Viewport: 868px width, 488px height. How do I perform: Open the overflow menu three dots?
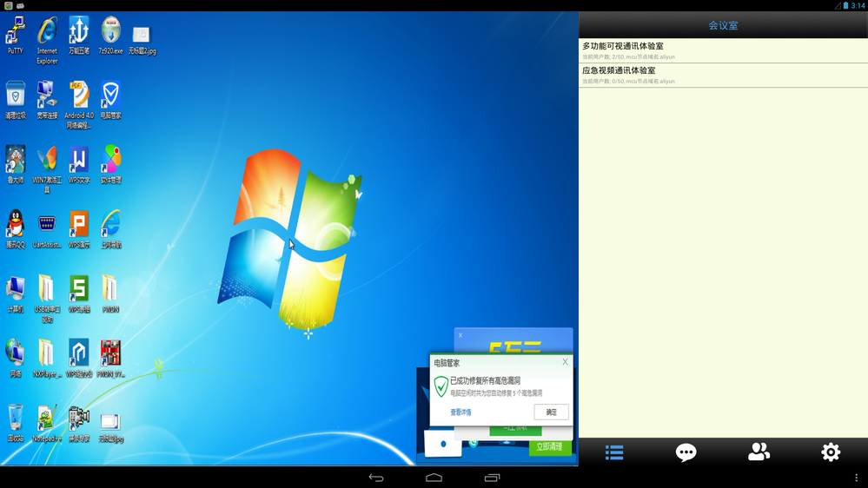pos(857,478)
